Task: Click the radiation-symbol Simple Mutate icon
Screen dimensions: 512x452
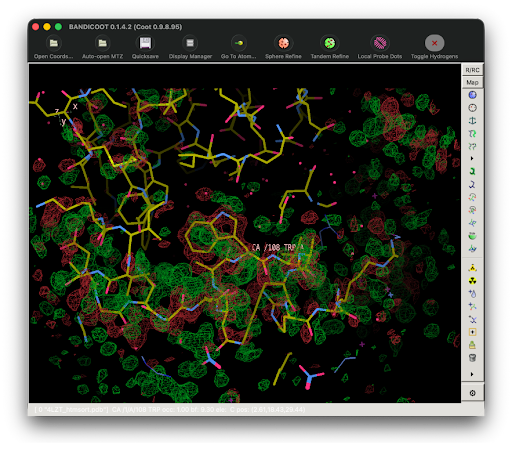Action: click(472, 281)
